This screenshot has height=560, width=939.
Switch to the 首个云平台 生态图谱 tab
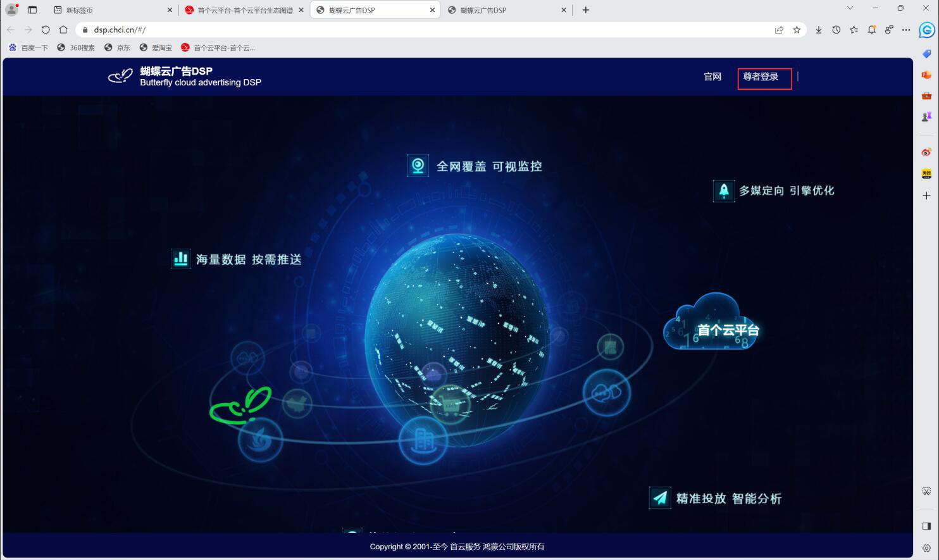244,10
